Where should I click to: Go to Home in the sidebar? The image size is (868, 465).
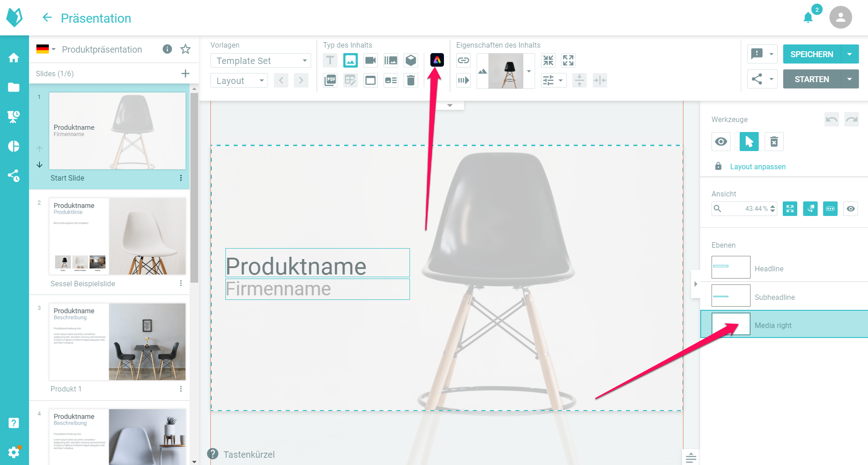tap(14, 58)
